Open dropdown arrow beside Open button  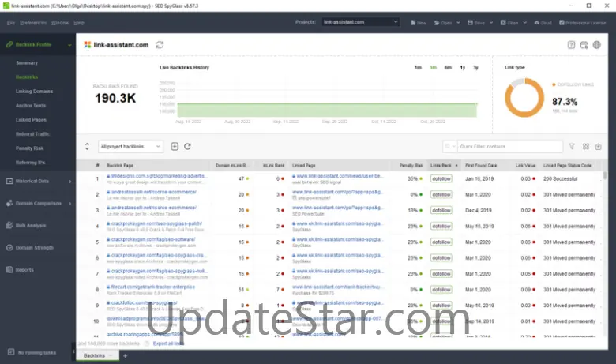458,23
